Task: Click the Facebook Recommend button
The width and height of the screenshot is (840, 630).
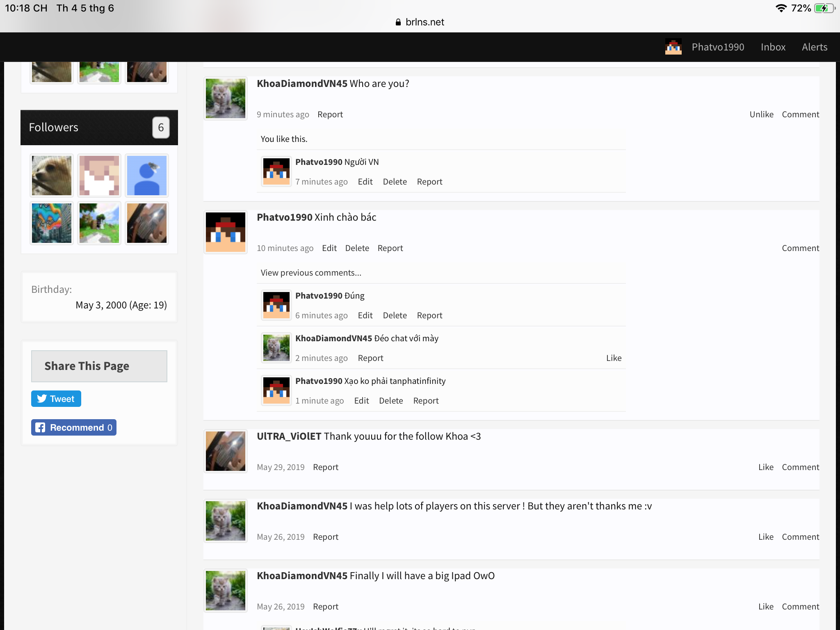Action: pyautogui.click(x=74, y=427)
